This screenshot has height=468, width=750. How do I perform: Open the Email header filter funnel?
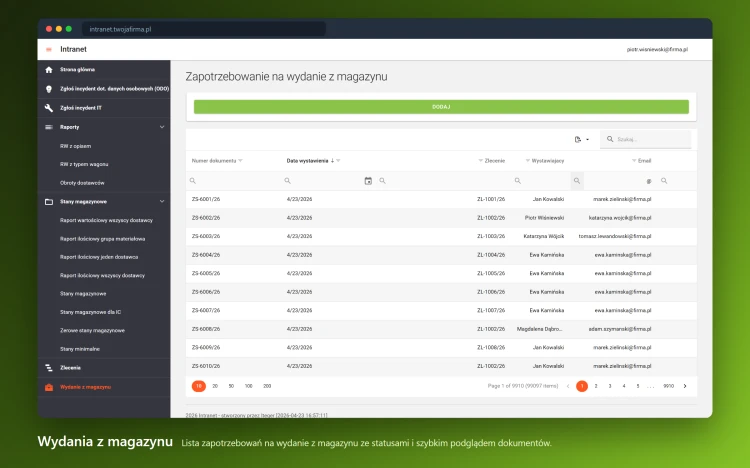[634, 161]
